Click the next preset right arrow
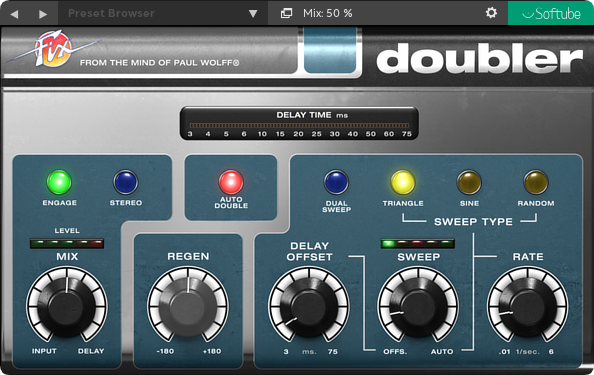This screenshot has width=594, height=375. click(43, 14)
